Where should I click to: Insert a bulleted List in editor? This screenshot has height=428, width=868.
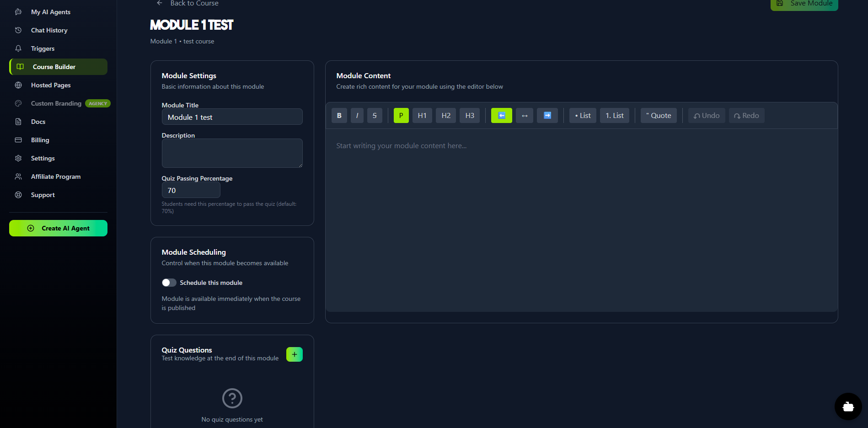click(x=583, y=116)
